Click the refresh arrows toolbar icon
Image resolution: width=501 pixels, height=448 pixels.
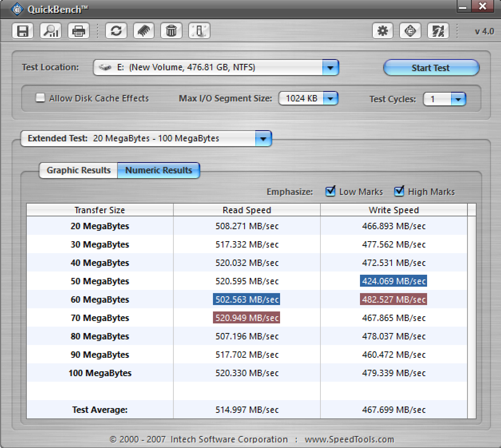116,31
